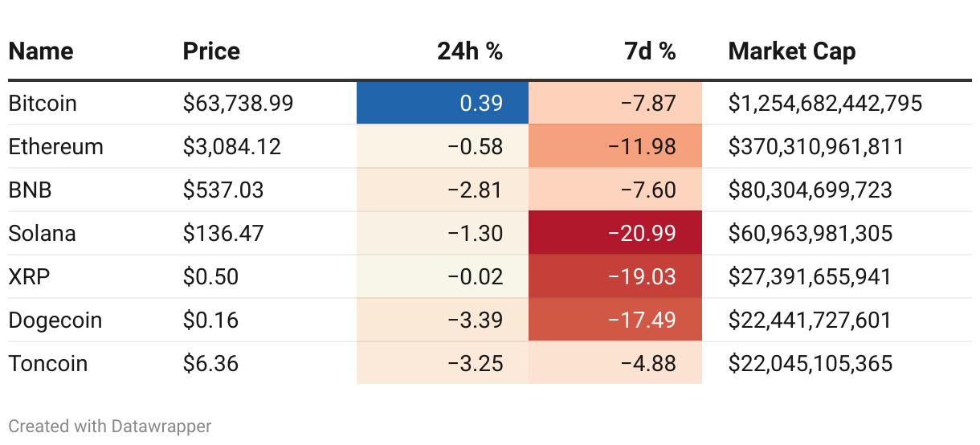Click XRP's -19.03 7d cell
Viewport: 980px width, 445px height.
pos(615,277)
